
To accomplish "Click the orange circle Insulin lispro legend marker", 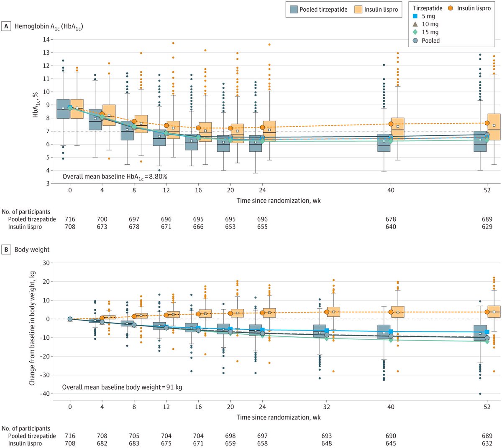I will tap(451, 8).
